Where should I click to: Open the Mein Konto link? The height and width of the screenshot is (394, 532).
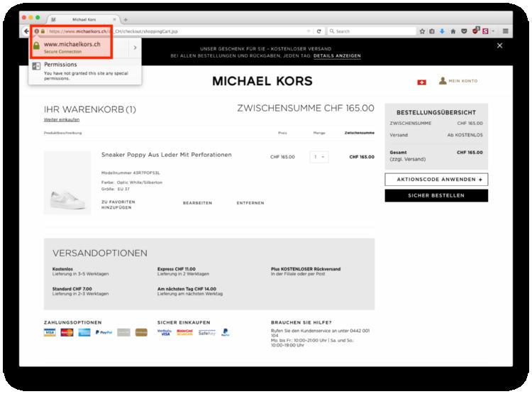462,81
